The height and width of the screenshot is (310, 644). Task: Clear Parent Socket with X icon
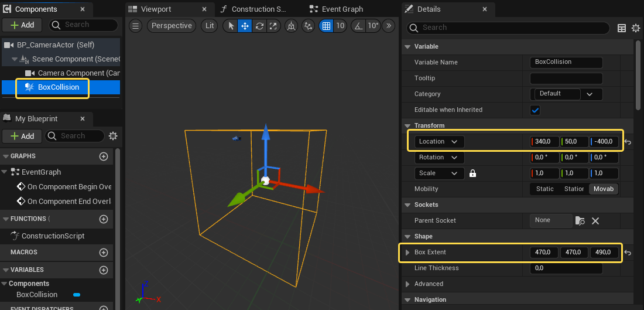pos(595,221)
